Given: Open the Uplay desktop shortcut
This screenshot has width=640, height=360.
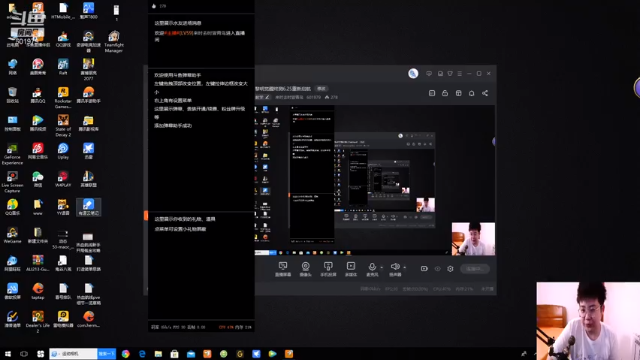Looking at the screenshot, I should [x=63, y=151].
